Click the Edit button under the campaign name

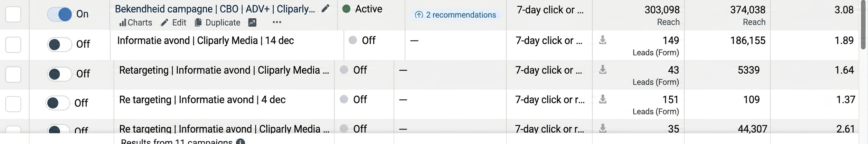coord(173,22)
